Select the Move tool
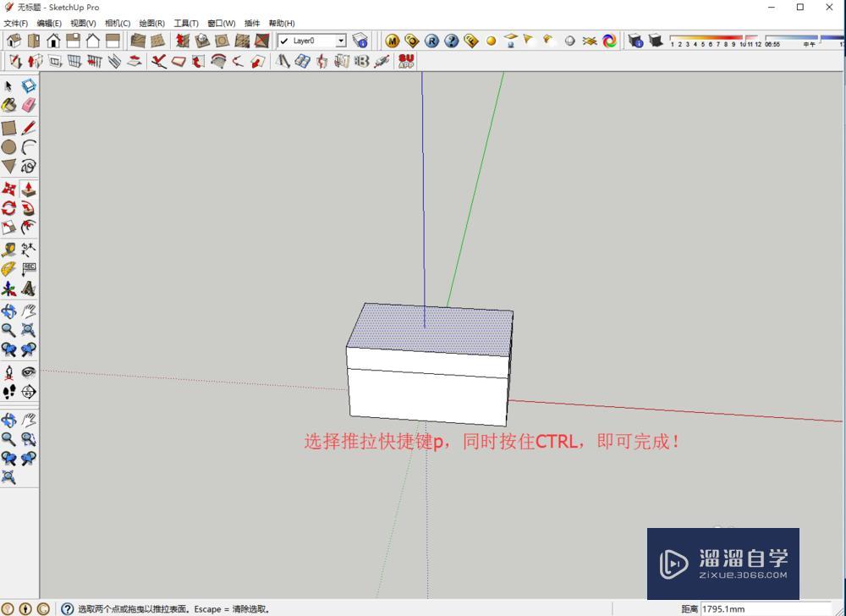Image resolution: width=846 pixels, height=616 pixels. [8, 189]
